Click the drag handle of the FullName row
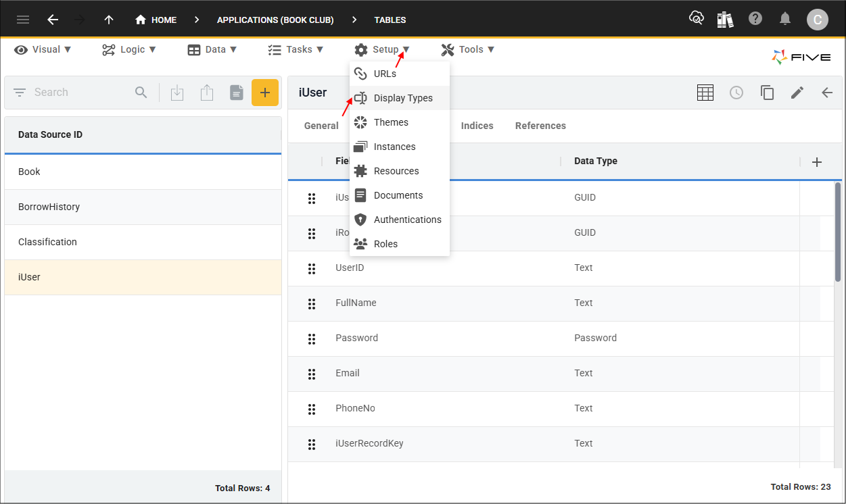The width and height of the screenshot is (846, 504). [x=312, y=303]
